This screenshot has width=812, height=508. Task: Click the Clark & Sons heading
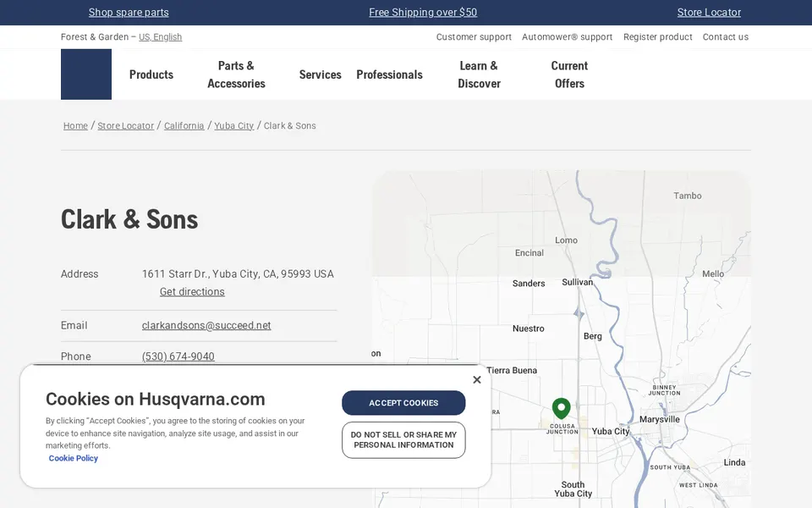tap(129, 219)
